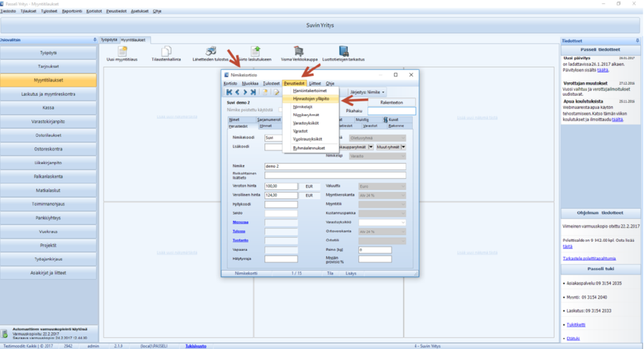Click the Veroton hinta field

(281, 186)
